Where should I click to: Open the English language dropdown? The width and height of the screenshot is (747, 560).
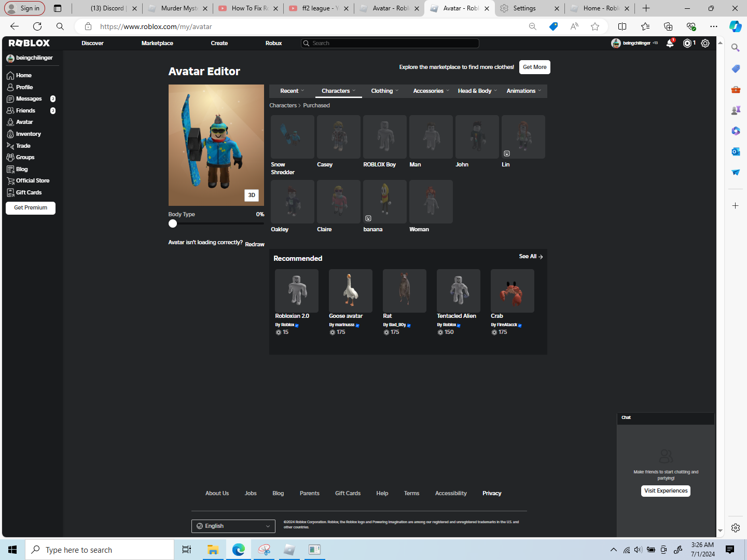[x=233, y=526]
